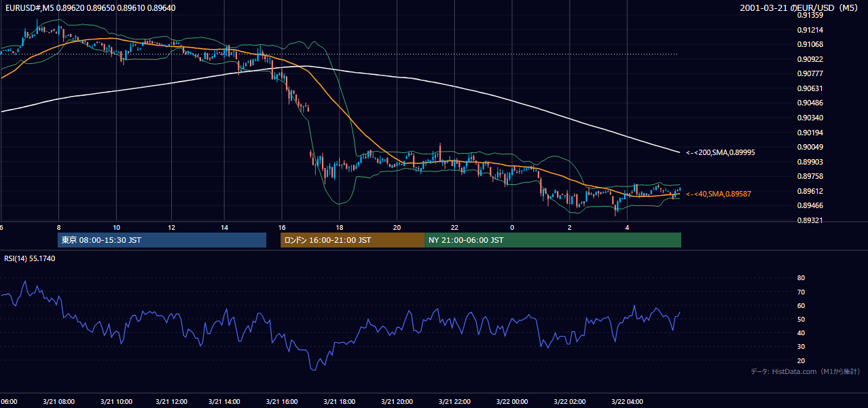Click the London 16:00-21:00 JST session bar
868x408 pixels.
(x=352, y=240)
